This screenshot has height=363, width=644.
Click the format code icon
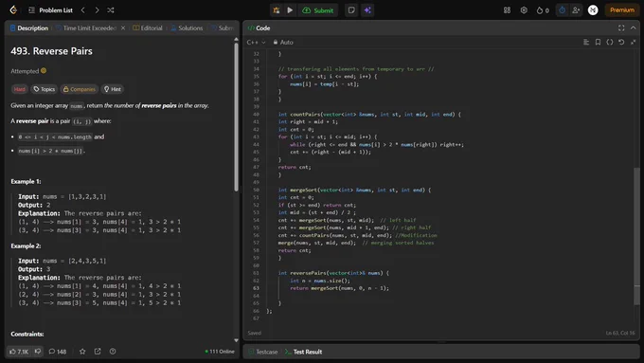(x=586, y=42)
